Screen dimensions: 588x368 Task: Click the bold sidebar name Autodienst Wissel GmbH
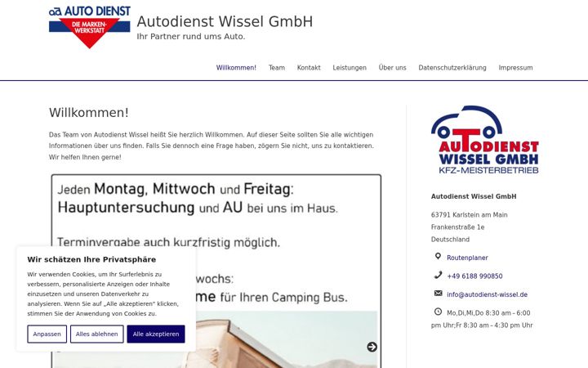474,196
